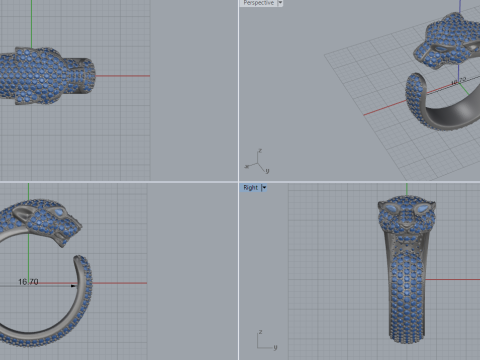Viewport: 480px width, 360px height.
Task: Open the Right viewport dropdown arrow
Action: 264,188
